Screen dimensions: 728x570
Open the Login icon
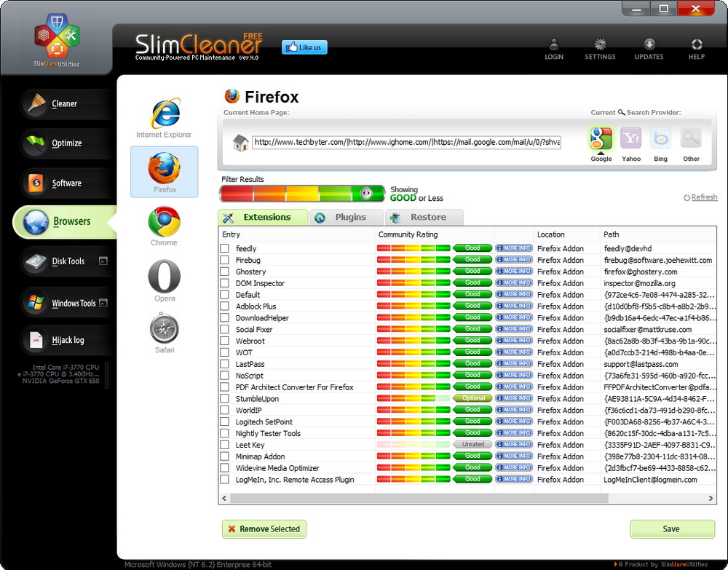click(x=554, y=50)
